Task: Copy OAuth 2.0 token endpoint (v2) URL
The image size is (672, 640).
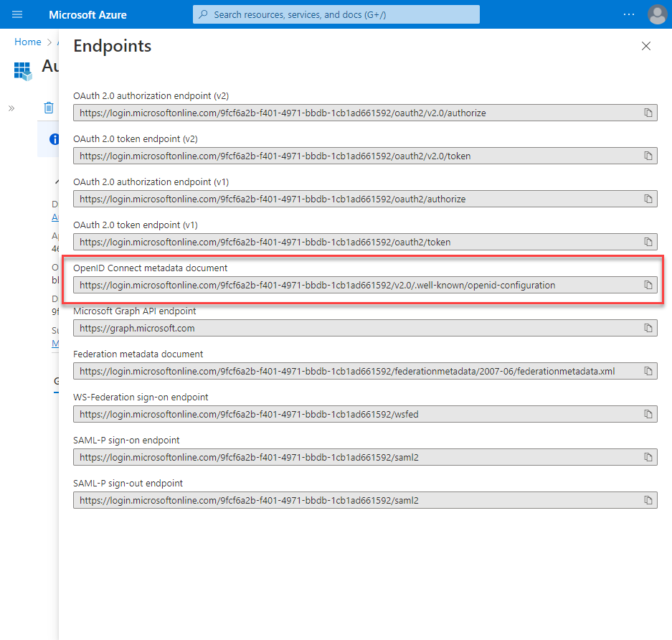Action: 648,156
